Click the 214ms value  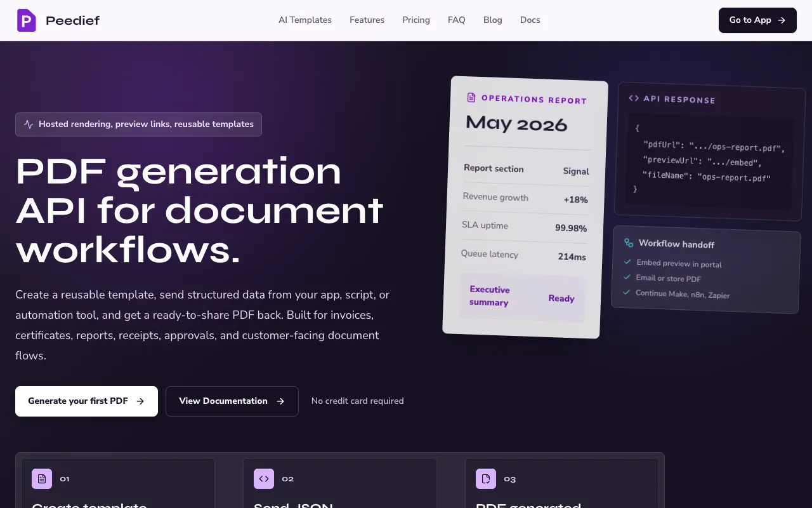click(572, 257)
